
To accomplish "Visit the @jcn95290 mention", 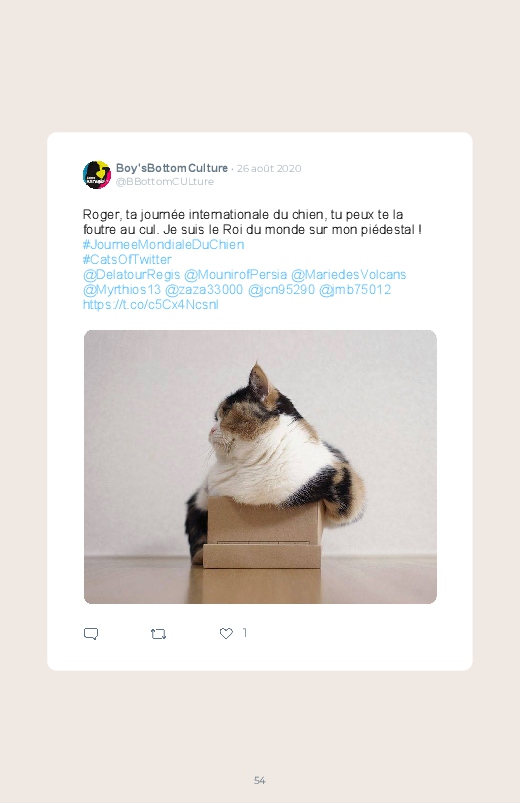I will point(281,289).
